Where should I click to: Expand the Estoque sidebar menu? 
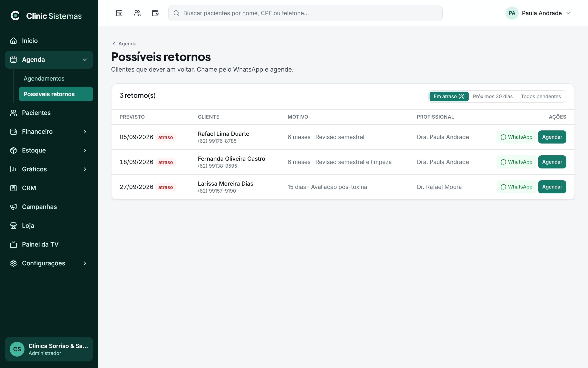(49, 150)
